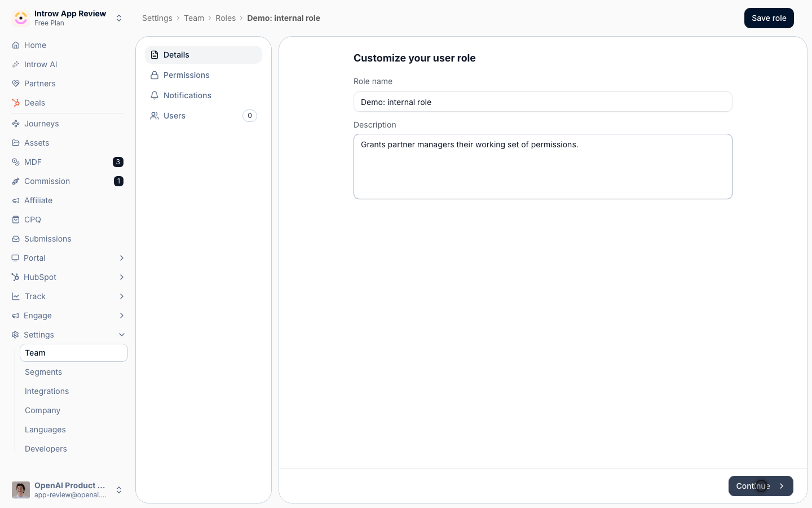Click the Save role button
This screenshot has width=812, height=508.
(x=769, y=18)
